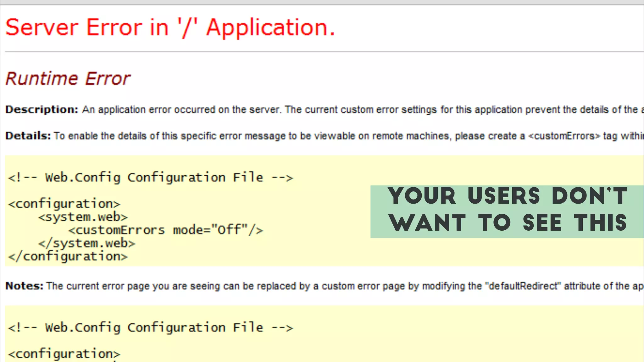Image resolution: width=644 pixels, height=362 pixels.
Task: Click 'remote machines' in the Details line
Action: point(411,136)
